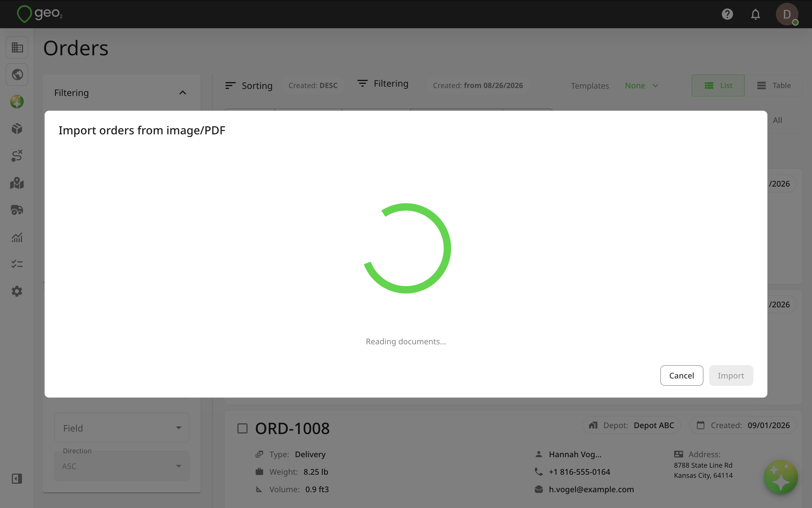
Task: Click the Created from 08/26/2026 chip
Action: coord(478,85)
